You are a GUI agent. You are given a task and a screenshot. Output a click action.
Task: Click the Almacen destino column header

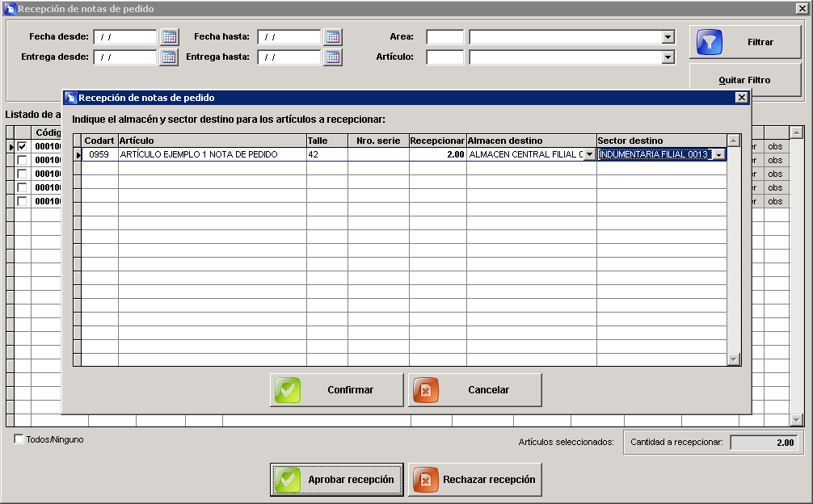(532, 141)
